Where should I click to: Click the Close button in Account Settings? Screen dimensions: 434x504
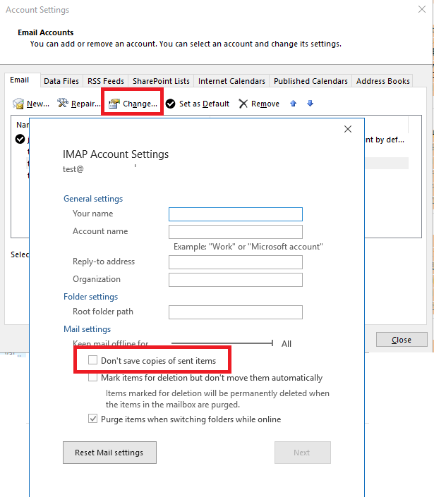tap(401, 340)
